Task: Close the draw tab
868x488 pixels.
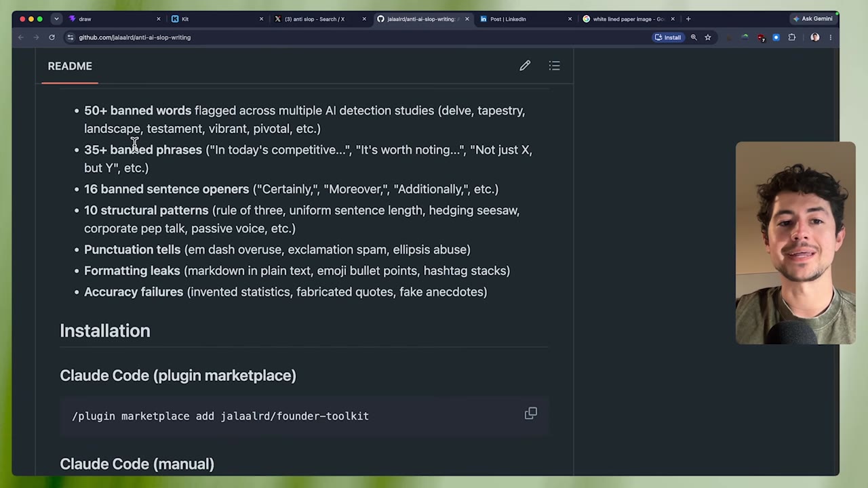Action: [x=159, y=19]
